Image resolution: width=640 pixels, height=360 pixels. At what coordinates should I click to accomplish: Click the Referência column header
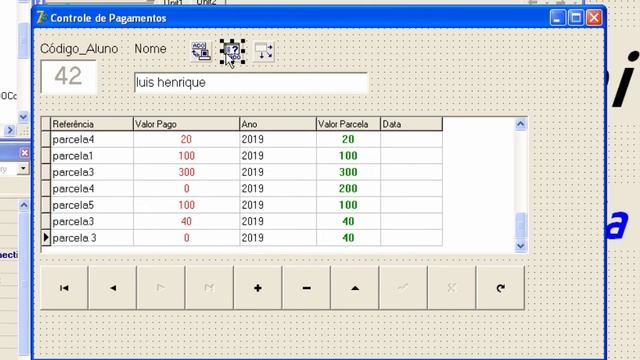tap(92, 124)
